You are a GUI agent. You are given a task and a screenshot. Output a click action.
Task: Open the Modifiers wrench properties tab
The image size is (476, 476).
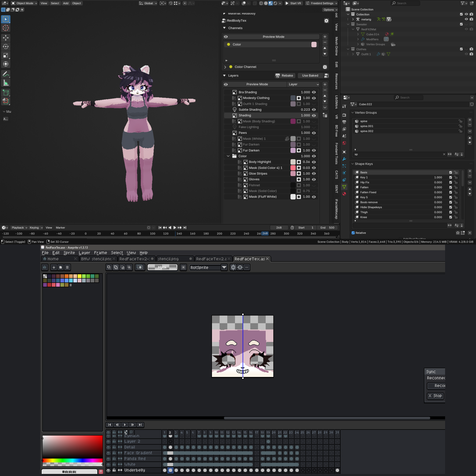pos(344,159)
